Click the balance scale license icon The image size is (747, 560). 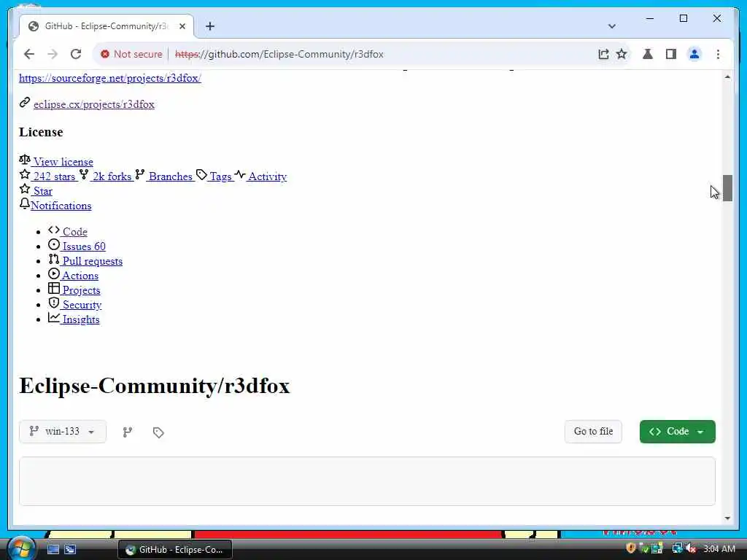[x=25, y=160]
